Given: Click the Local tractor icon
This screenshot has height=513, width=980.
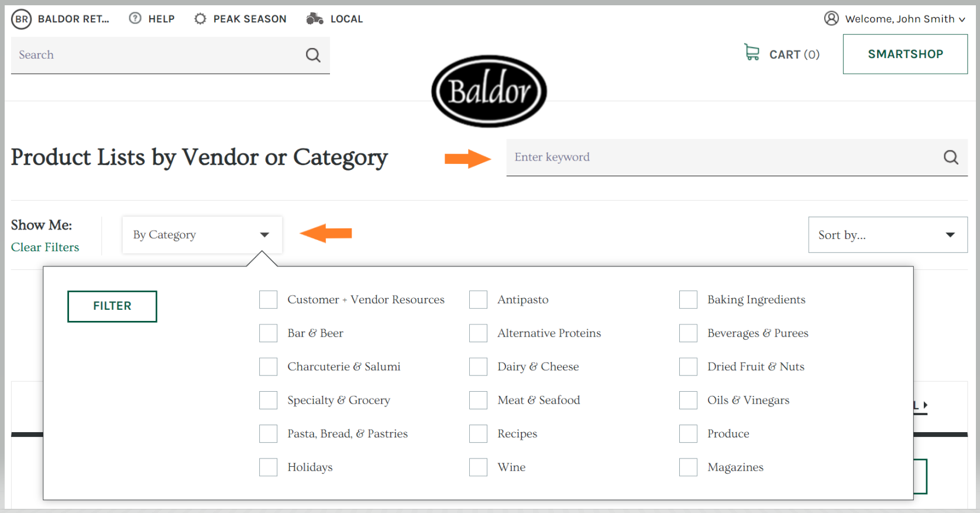Looking at the screenshot, I should pos(315,19).
